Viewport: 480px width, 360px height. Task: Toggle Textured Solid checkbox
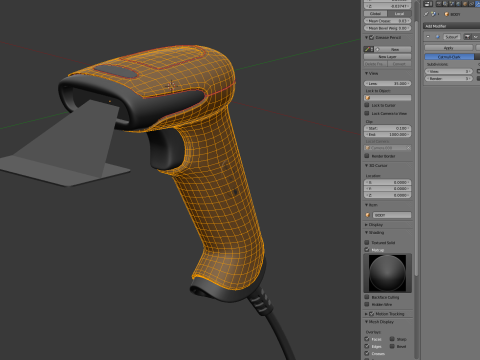click(x=367, y=242)
